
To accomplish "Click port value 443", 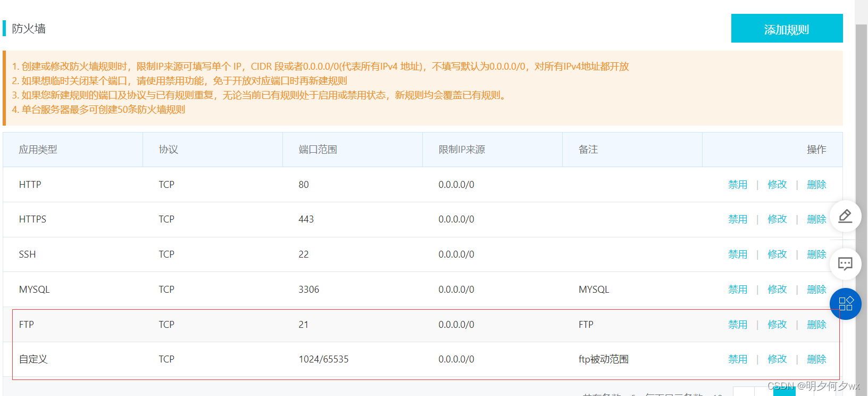I will (x=306, y=219).
